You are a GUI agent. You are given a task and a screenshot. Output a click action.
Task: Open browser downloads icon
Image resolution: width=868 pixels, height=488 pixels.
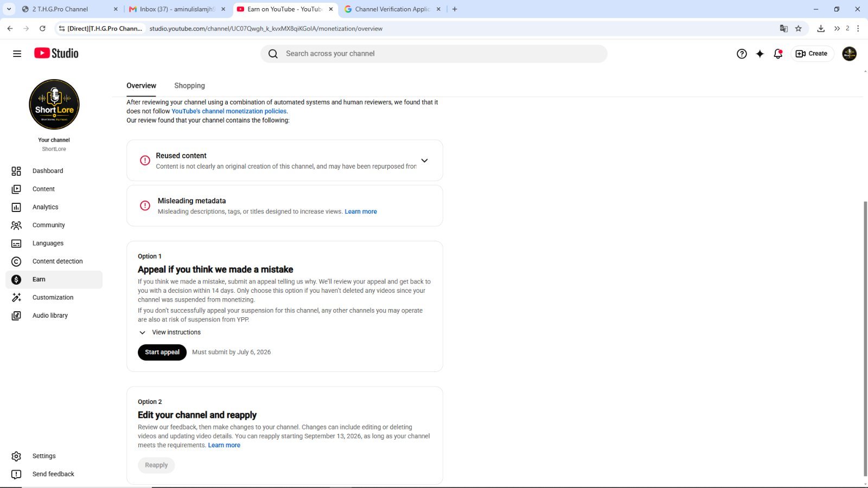[821, 29]
